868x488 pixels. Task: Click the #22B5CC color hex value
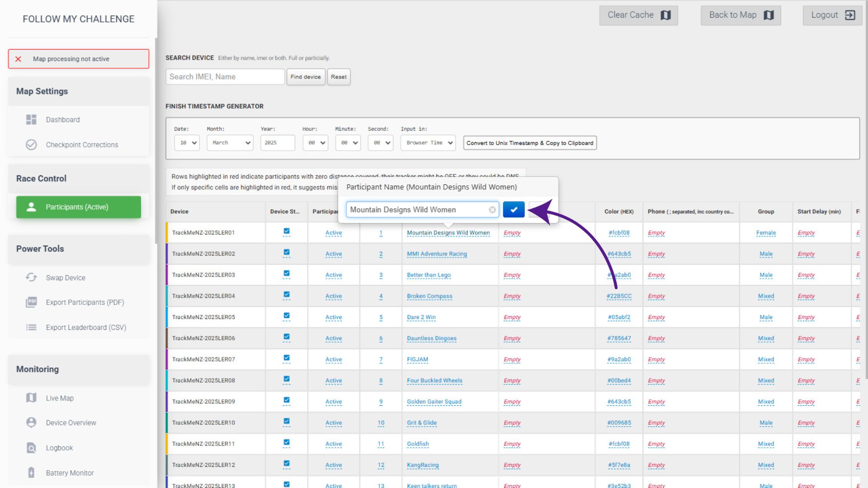pos(619,296)
